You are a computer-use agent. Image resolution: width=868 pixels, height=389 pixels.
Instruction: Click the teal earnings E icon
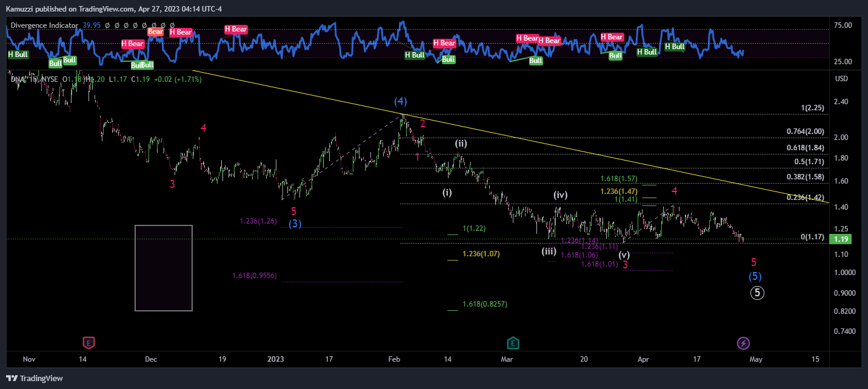tap(513, 344)
